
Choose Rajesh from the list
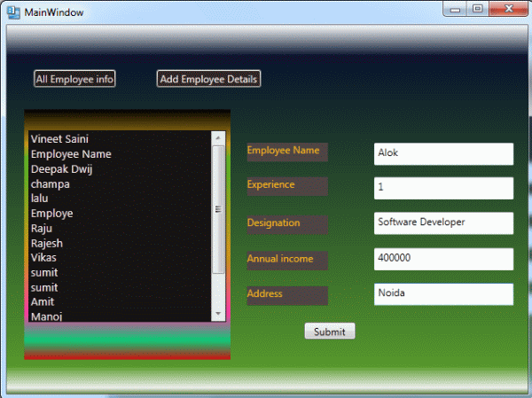(120, 243)
